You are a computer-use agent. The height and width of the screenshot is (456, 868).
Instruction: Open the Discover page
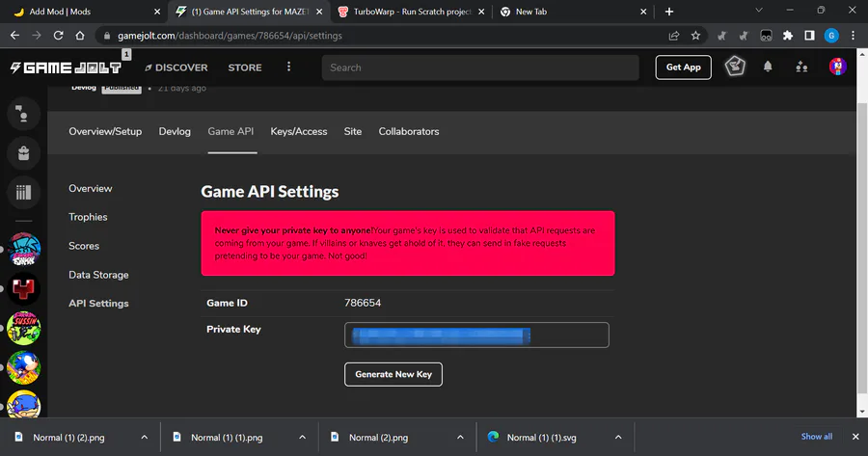pyautogui.click(x=176, y=67)
